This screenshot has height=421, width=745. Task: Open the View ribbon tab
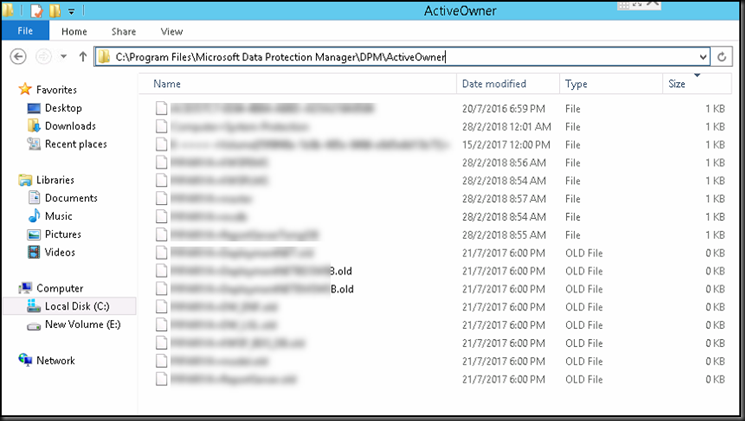(x=172, y=31)
